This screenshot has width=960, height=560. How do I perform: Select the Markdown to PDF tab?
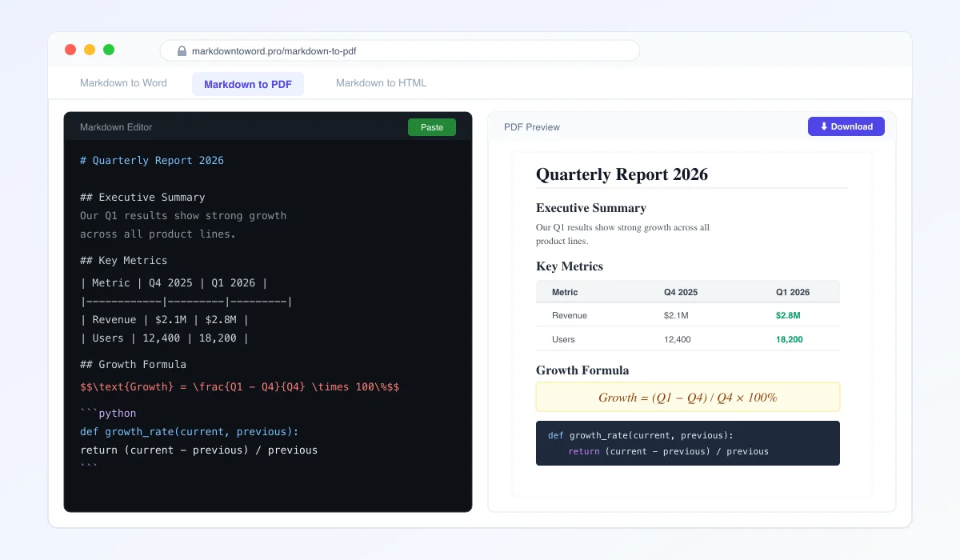[x=248, y=84]
